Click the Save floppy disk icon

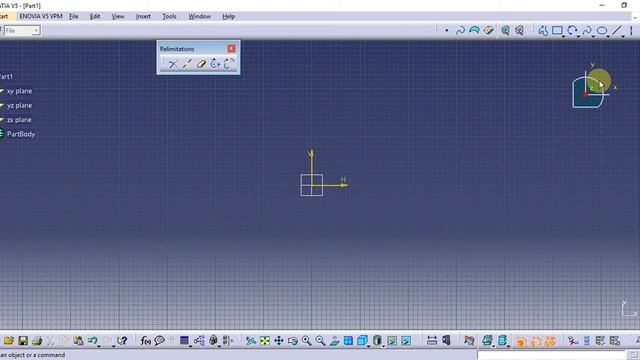pyautogui.click(x=23, y=340)
